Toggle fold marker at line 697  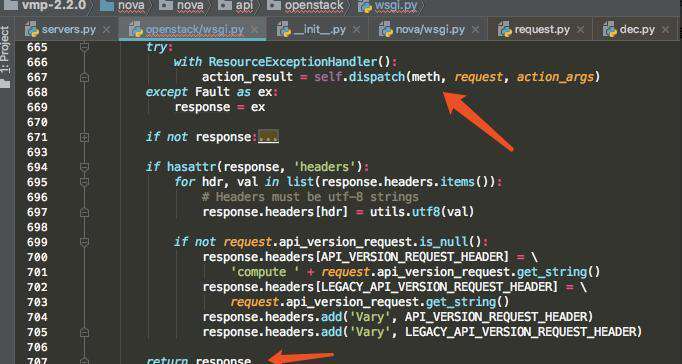(x=85, y=212)
